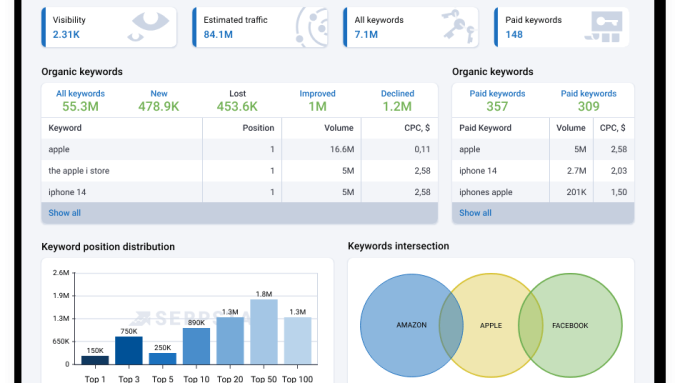
Task: Sort organic table by Keyword header
Action: [65, 128]
